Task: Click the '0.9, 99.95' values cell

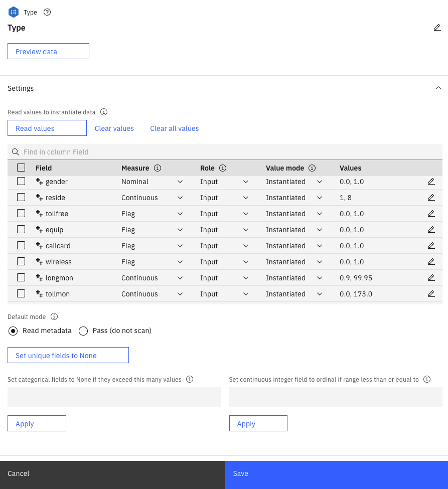Action: [x=356, y=278]
